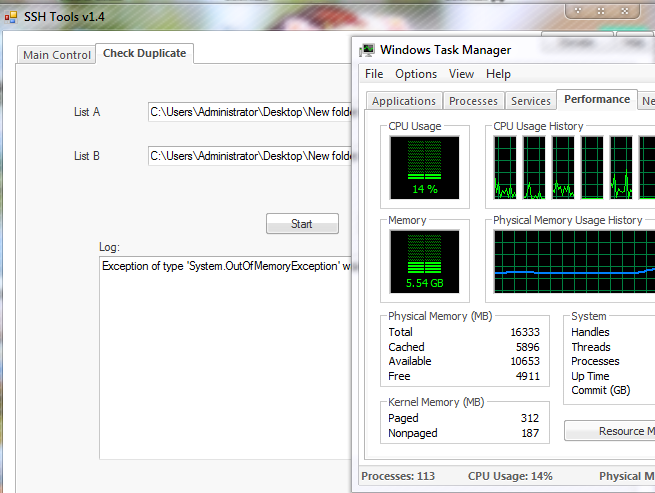
Task: Select the Check Duplicate tab
Action: point(145,53)
